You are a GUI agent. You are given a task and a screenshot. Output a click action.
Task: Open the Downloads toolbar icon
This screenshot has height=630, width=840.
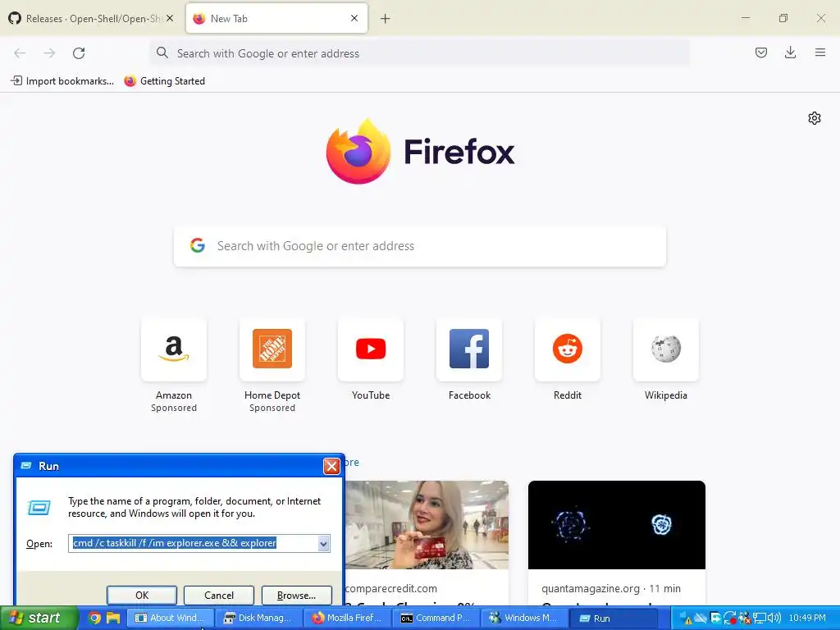click(x=790, y=52)
